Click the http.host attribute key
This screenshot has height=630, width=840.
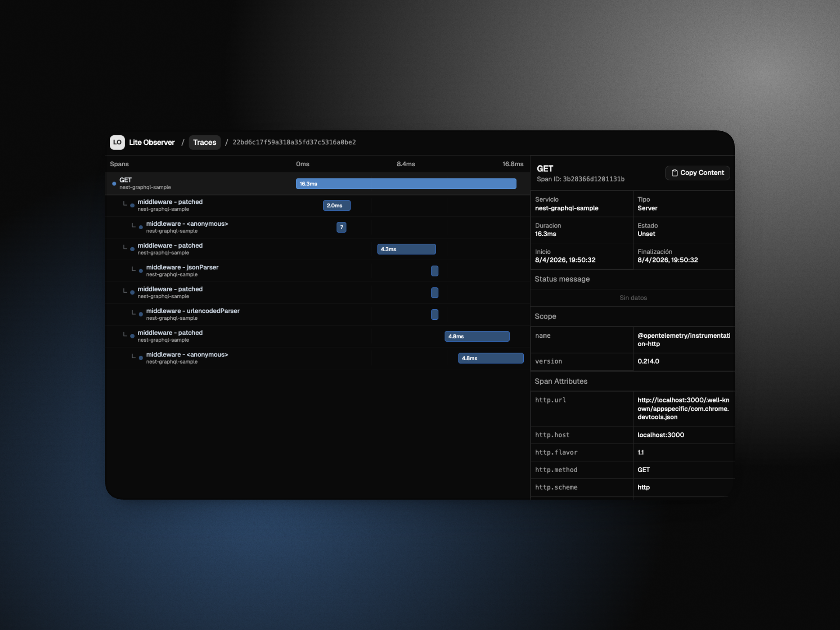[x=552, y=435]
